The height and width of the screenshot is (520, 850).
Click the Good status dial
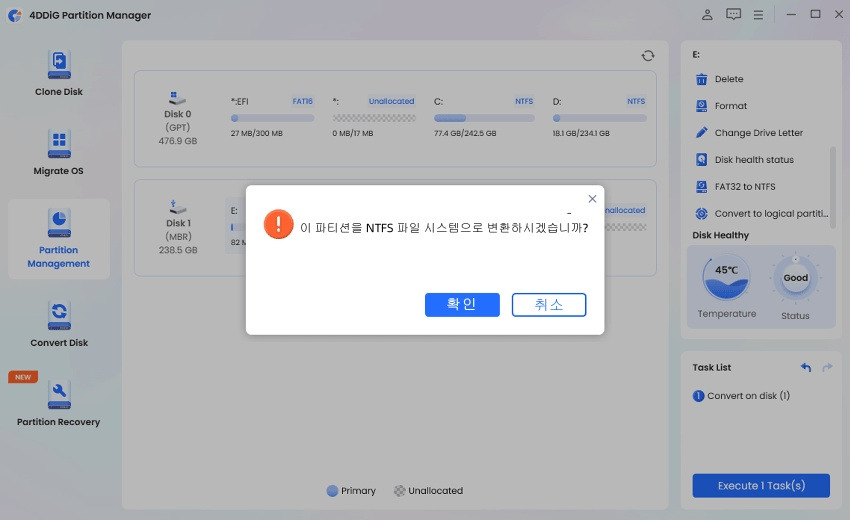[795, 278]
